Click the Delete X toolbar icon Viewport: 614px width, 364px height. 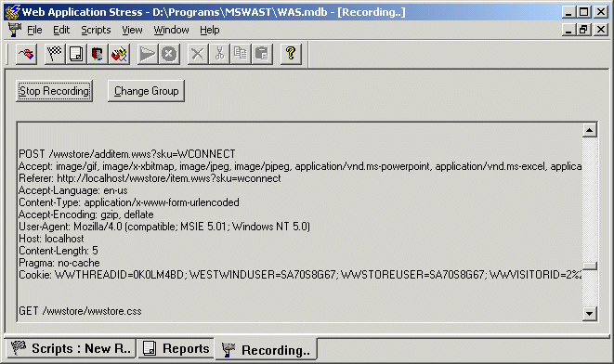[x=197, y=54]
